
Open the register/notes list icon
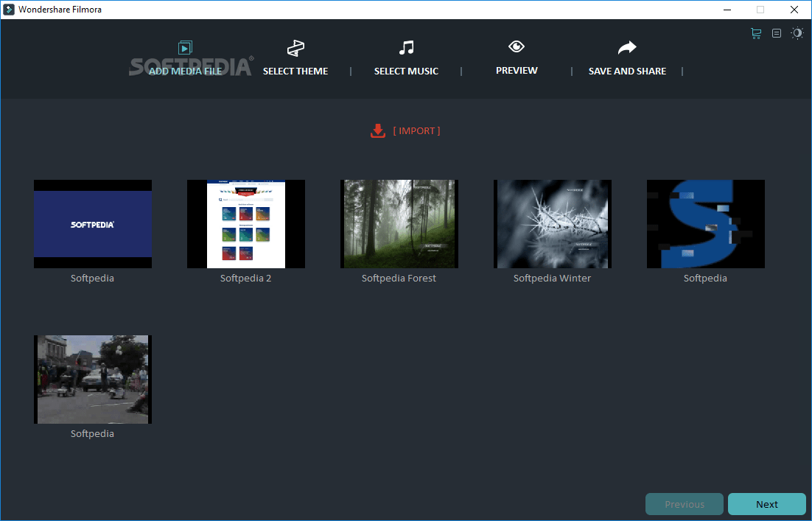[x=777, y=33]
